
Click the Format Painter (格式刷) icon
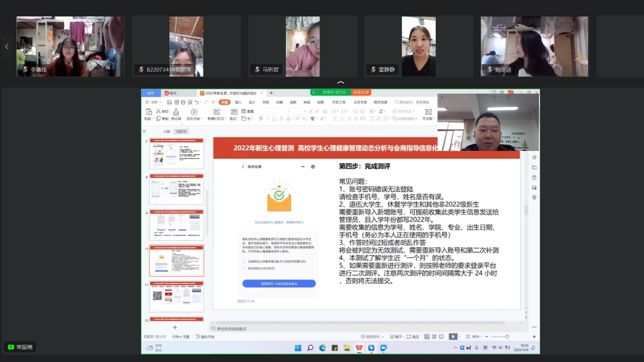pos(176,112)
